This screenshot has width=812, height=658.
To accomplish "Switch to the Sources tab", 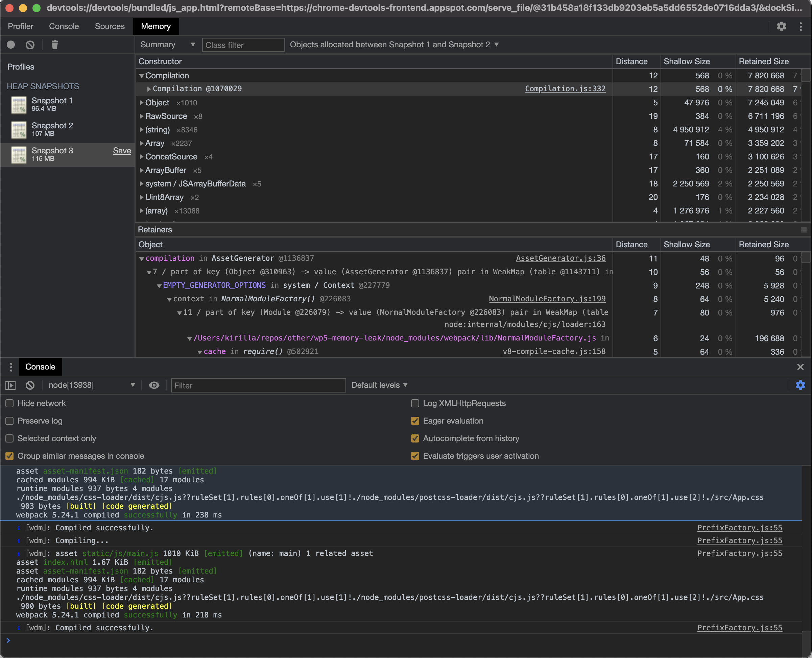I will tap(110, 26).
